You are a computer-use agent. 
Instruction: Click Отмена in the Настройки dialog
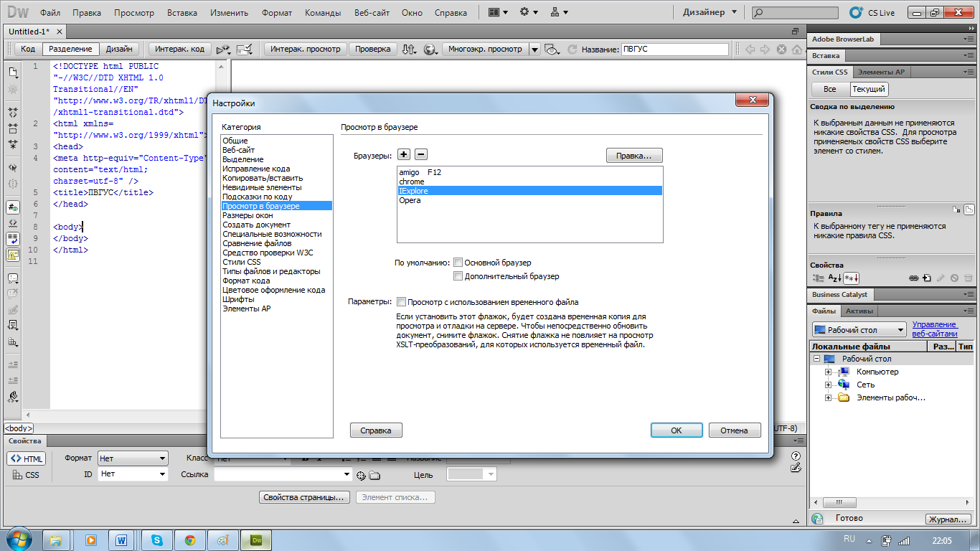(735, 430)
